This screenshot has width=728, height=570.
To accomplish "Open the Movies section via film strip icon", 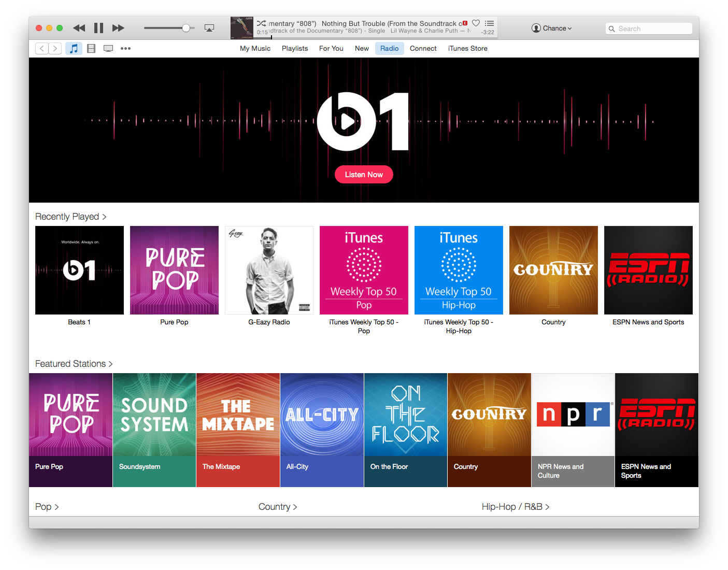I will click(91, 48).
